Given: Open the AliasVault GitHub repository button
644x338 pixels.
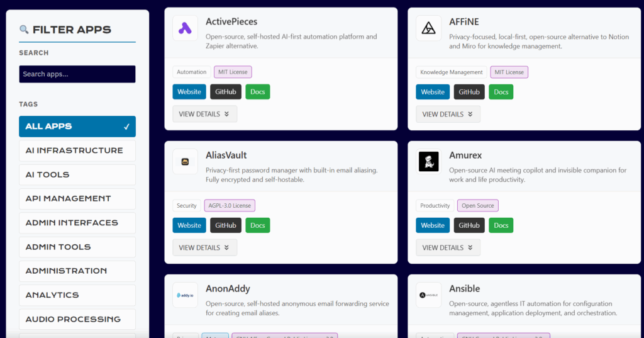Looking at the screenshot, I should click(x=226, y=225).
